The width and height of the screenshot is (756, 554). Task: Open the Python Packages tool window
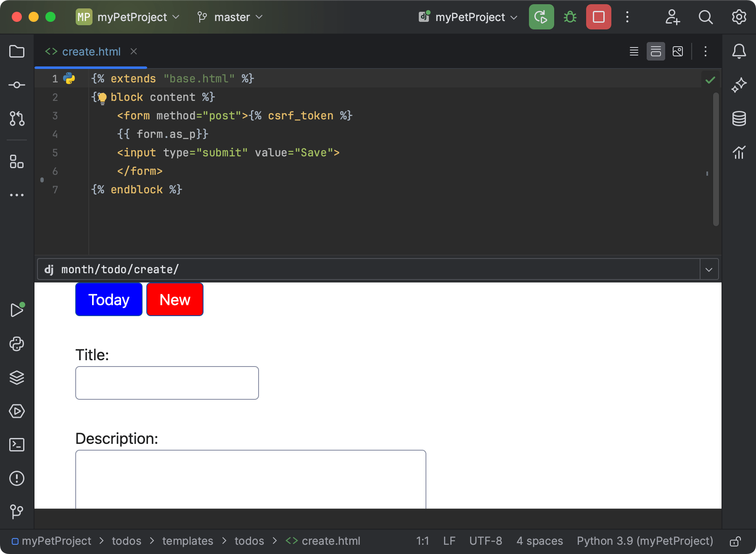pos(17,344)
